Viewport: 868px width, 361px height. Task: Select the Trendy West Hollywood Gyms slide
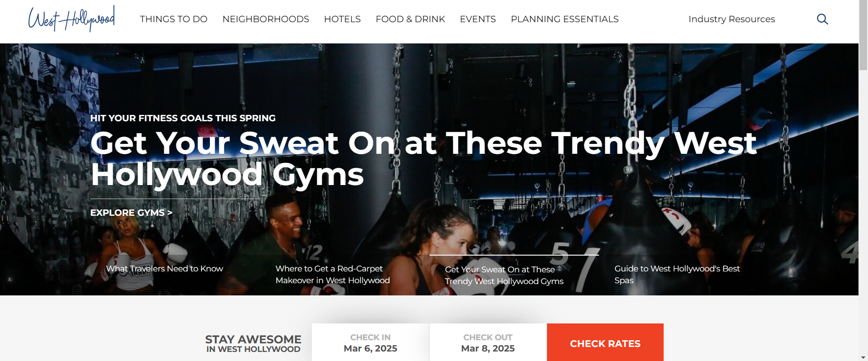pos(504,275)
